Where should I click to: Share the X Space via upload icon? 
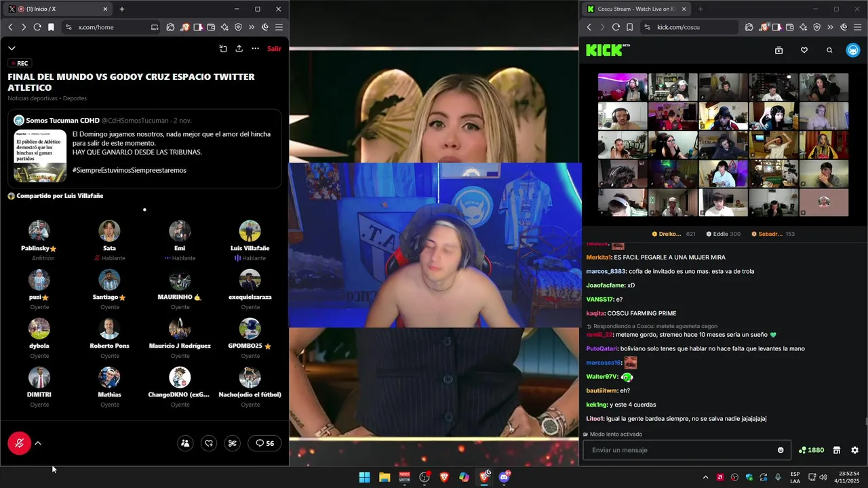tap(239, 49)
